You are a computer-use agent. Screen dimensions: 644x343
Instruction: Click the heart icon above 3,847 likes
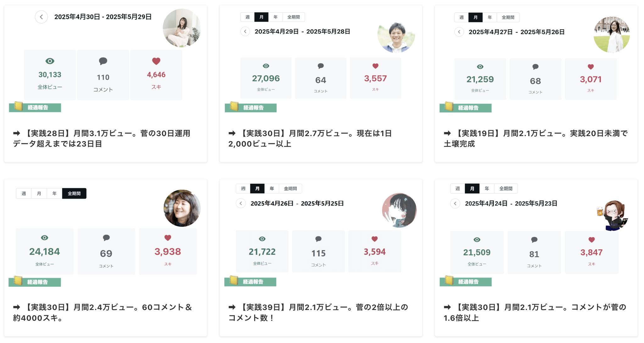pos(591,240)
